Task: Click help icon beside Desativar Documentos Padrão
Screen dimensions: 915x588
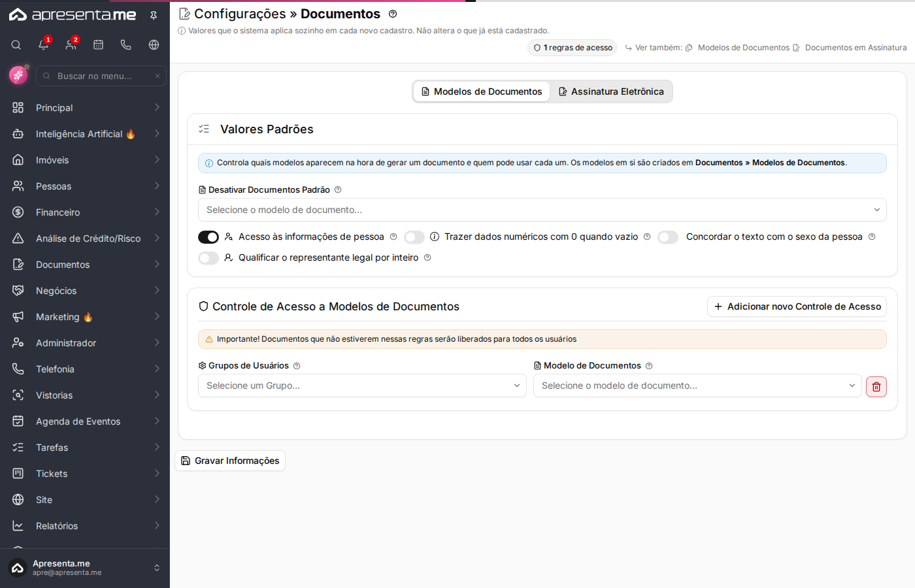Action: (x=338, y=189)
